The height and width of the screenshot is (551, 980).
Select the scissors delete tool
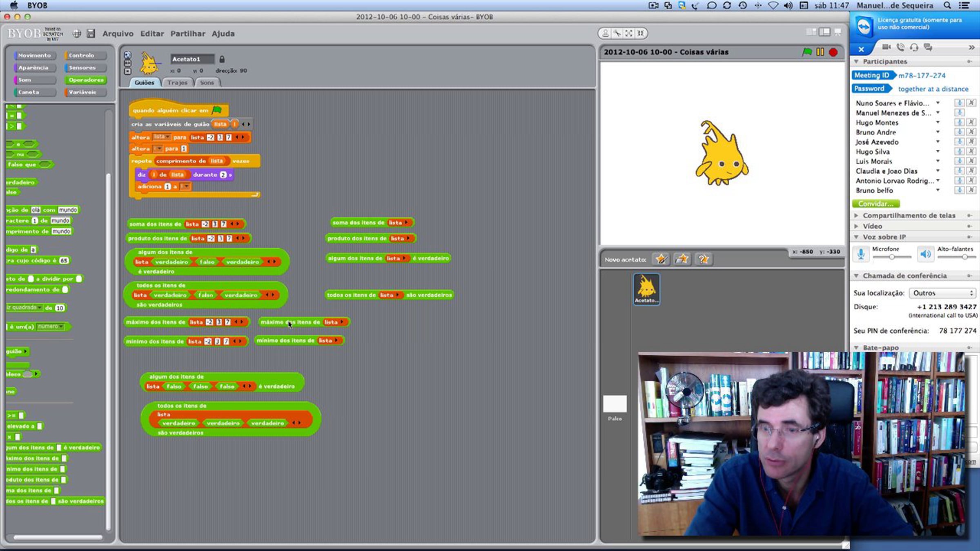click(x=617, y=33)
